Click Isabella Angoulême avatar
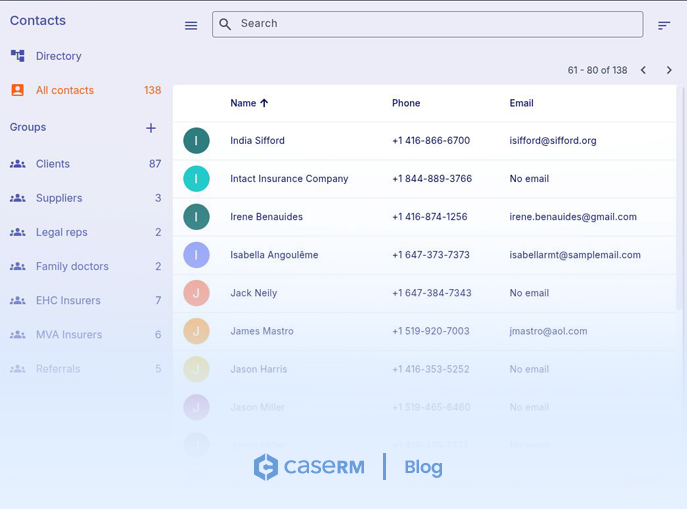687x509 pixels. [196, 255]
